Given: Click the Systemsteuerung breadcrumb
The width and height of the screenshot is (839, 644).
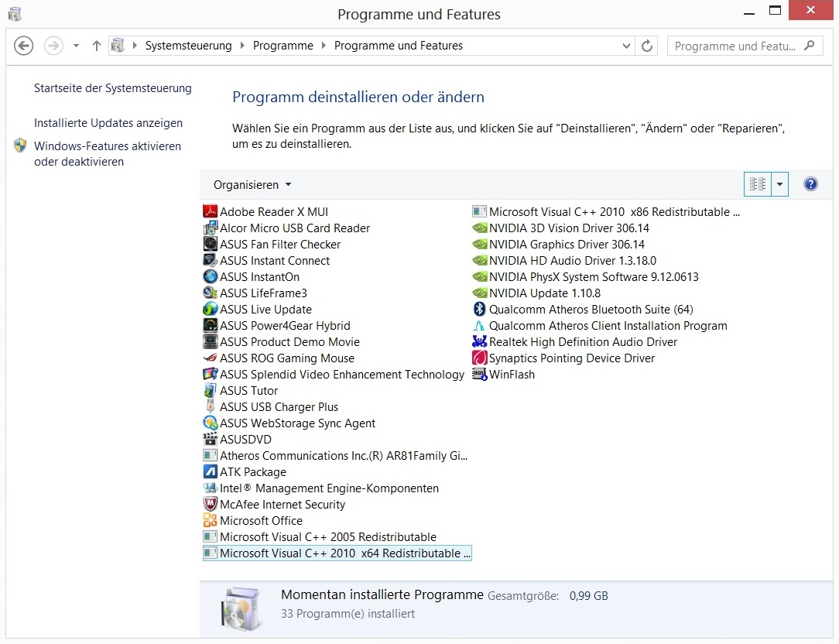Looking at the screenshot, I should pos(188,46).
